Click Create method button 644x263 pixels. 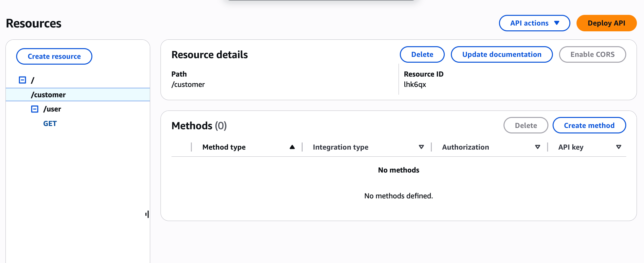(x=589, y=125)
